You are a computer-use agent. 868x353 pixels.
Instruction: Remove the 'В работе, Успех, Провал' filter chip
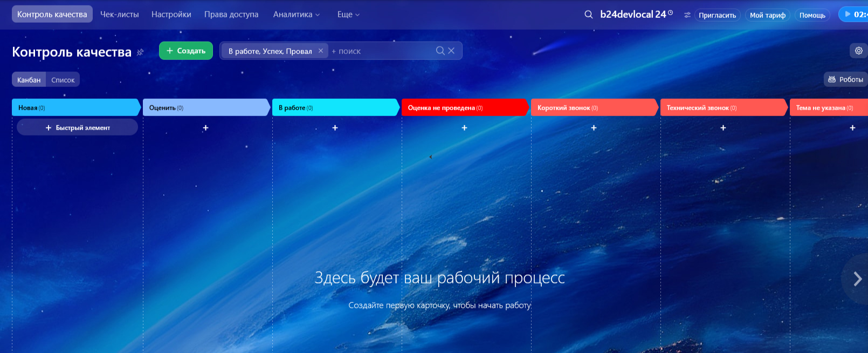click(320, 51)
